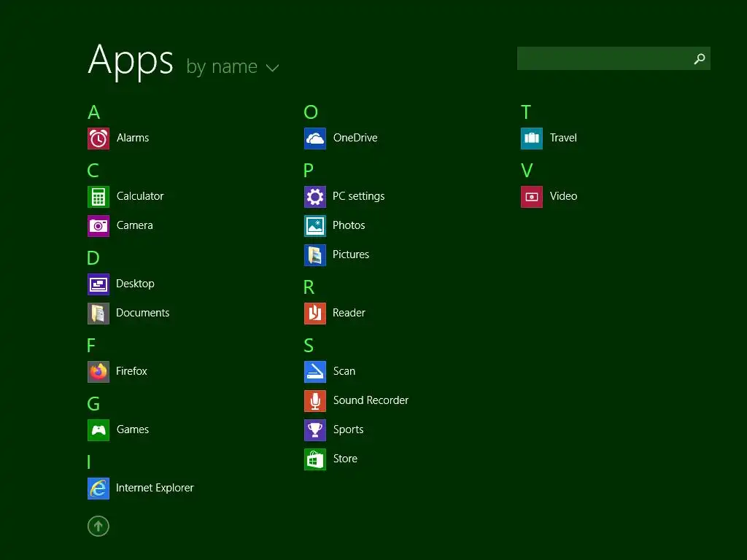The image size is (747, 560).
Task: Click the 'Reader' label text
Action: click(x=349, y=313)
